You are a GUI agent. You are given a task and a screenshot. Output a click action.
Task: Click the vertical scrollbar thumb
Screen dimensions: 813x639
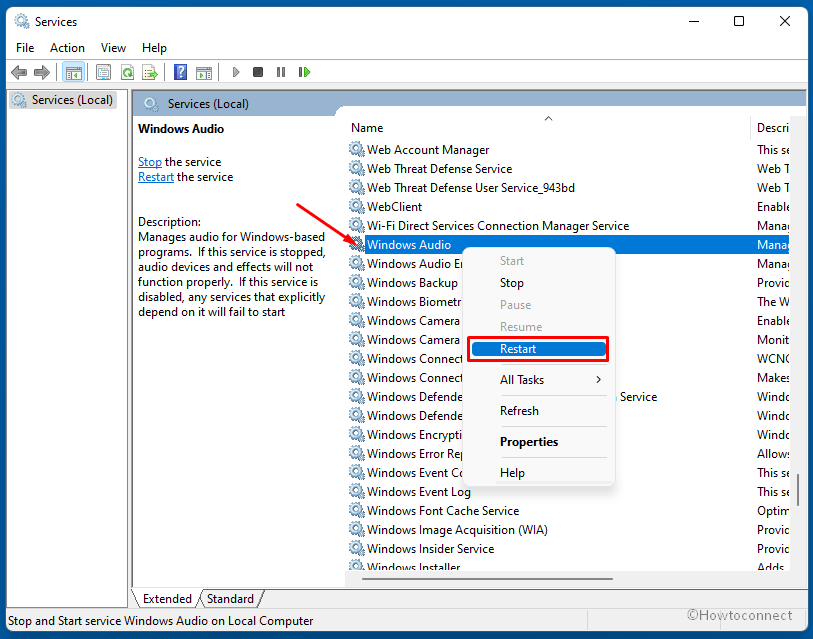797,489
